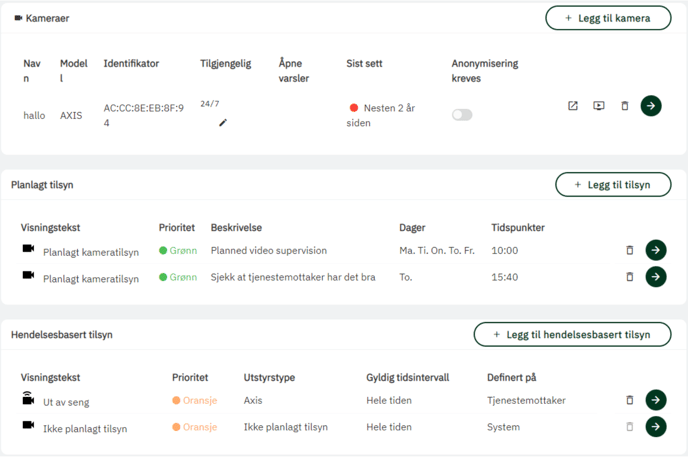Click the Tjenestemottaker cell
The image size is (688, 458).
526,401
